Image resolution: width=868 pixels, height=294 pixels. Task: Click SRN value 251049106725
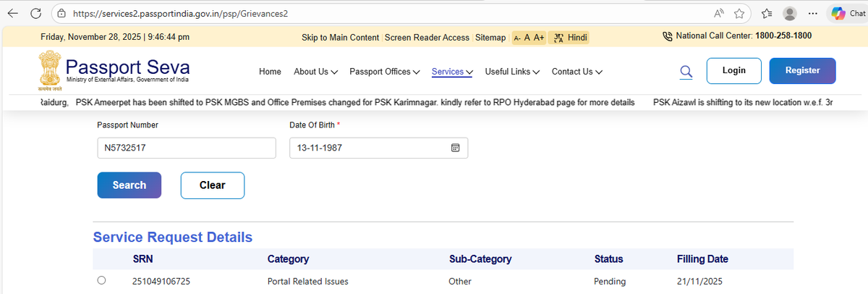click(161, 281)
